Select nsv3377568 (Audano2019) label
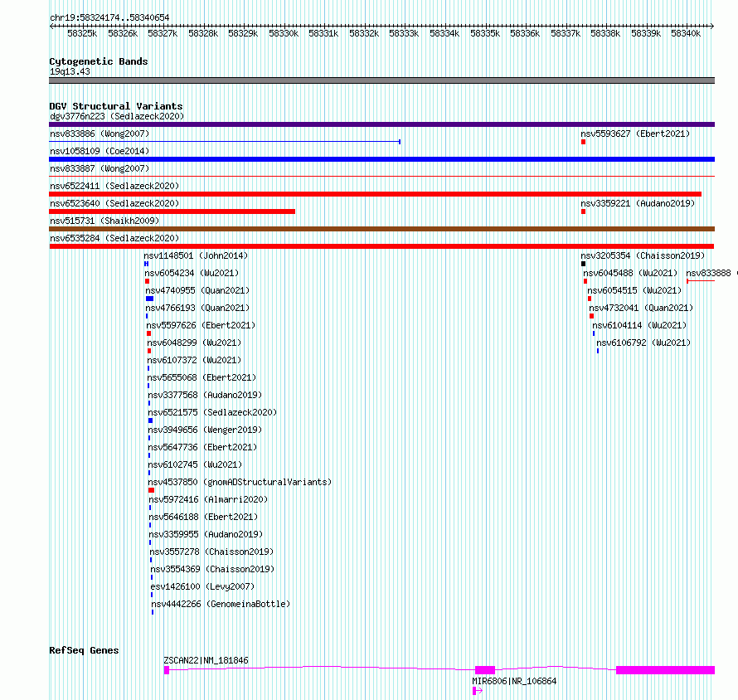 click(x=205, y=395)
